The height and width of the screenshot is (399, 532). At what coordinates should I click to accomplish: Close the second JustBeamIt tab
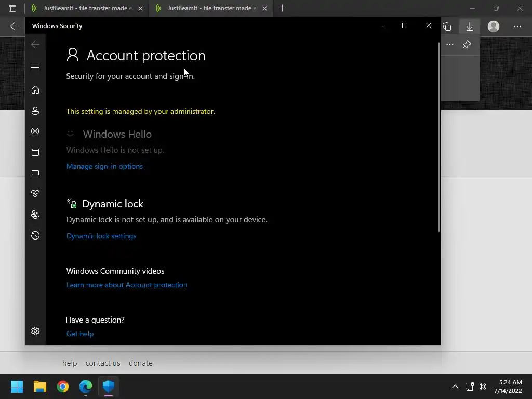(264, 8)
